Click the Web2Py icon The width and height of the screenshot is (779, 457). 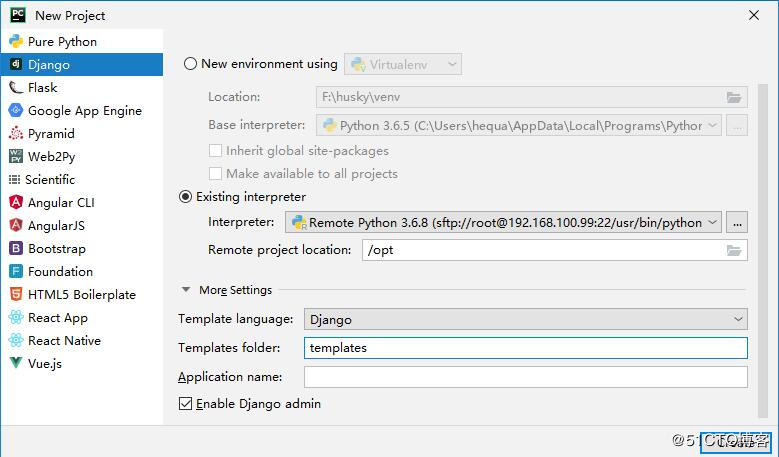[x=16, y=156]
